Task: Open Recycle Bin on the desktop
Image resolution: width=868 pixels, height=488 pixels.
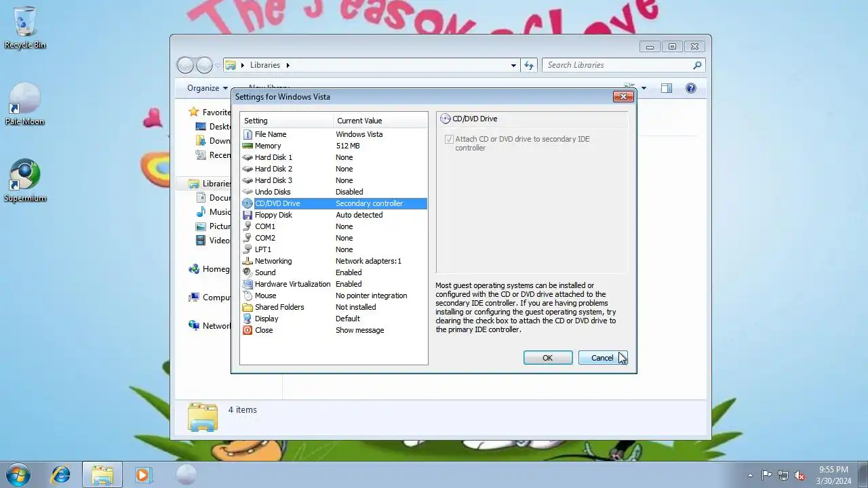Action: coord(25,28)
